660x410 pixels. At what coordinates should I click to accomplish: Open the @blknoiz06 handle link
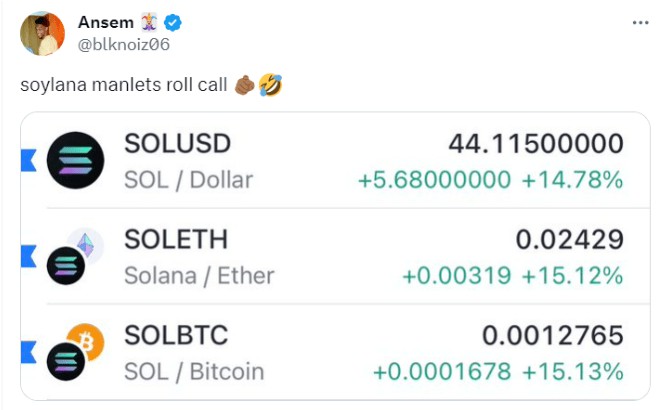tap(124, 44)
